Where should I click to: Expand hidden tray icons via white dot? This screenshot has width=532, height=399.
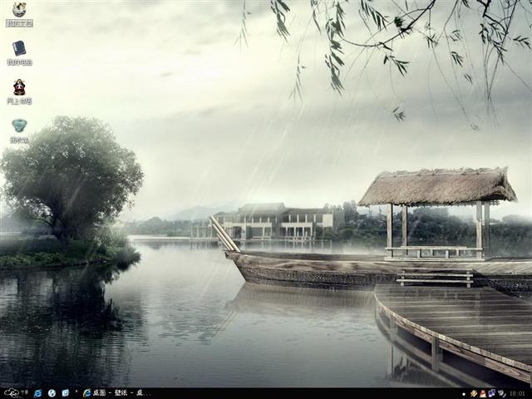click(464, 394)
